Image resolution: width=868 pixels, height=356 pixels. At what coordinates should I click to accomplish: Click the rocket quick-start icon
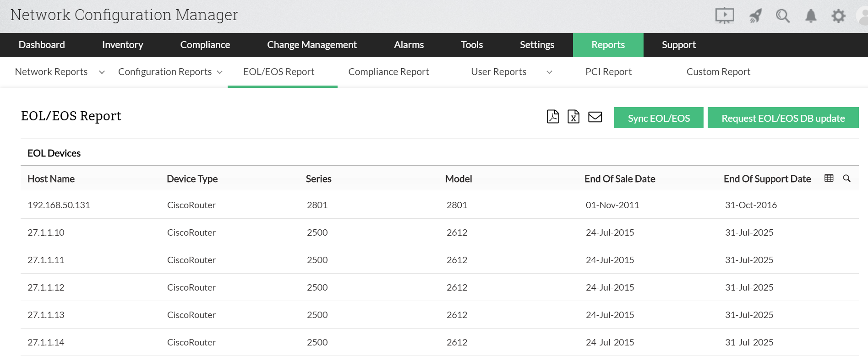pyautogui.click(x=755, y=16)
